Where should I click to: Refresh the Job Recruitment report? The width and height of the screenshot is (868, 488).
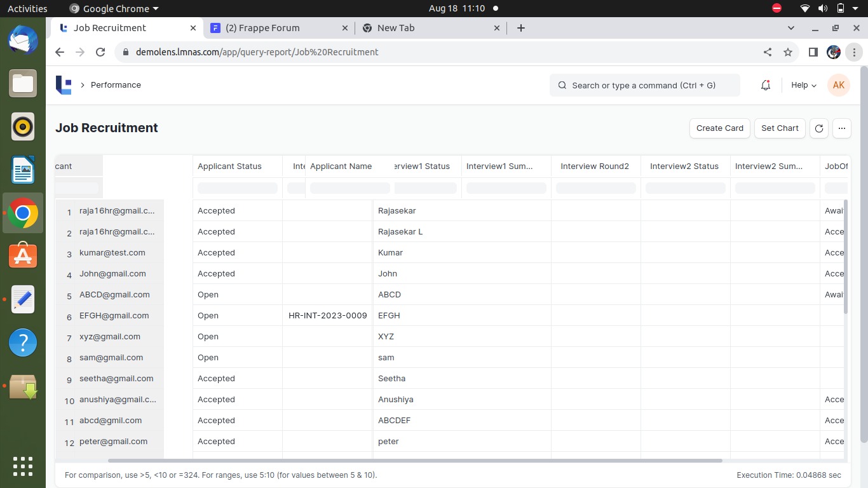tap(819, 128)
